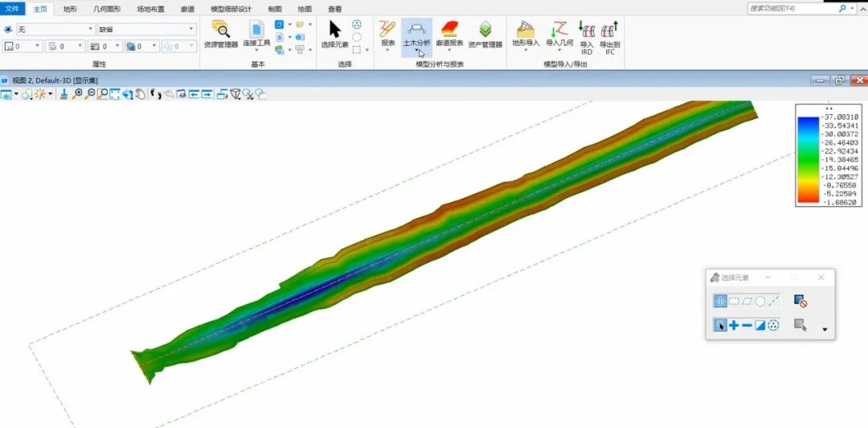The height and width of the screenshot is (428, 868).
Task: Enable subtract-from-selection minus mode
Action: coord(747,325)
